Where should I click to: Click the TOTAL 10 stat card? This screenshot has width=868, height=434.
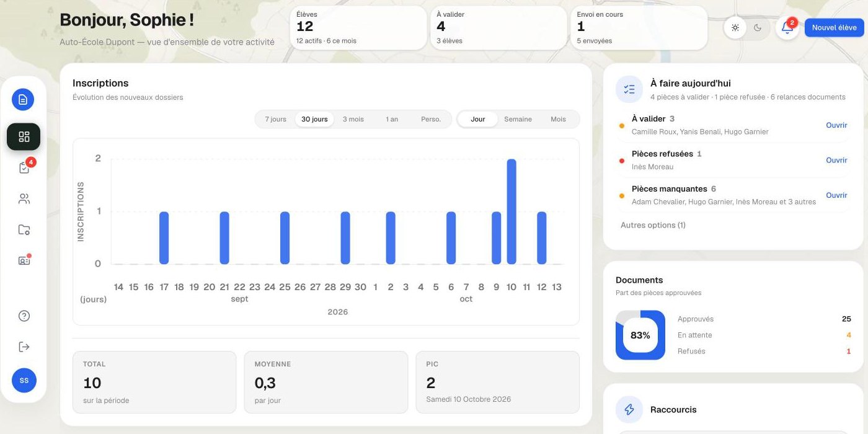[x=154, y=383]
